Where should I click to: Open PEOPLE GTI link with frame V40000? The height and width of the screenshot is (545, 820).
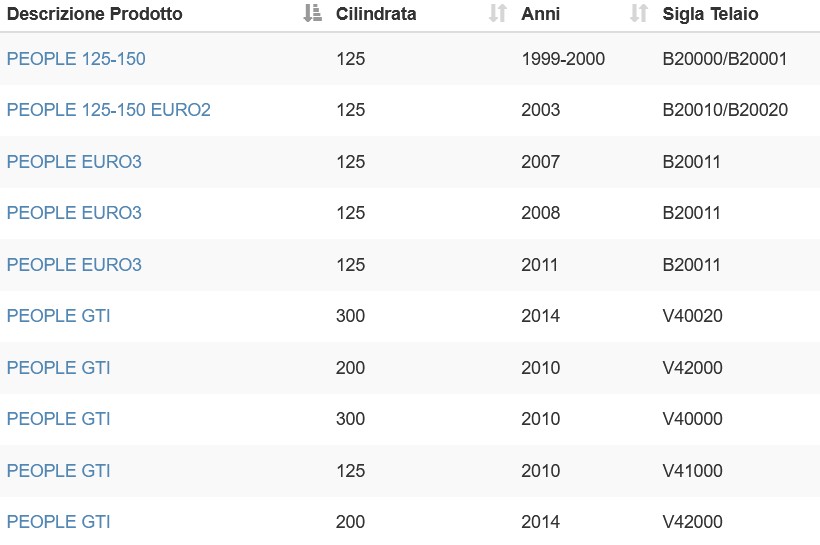pyautogui.click(x=59, y=419)
